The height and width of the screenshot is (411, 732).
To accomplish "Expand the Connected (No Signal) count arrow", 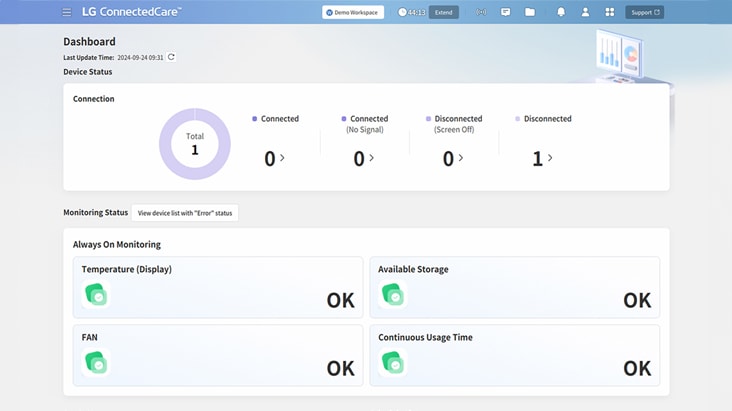I will (372, 158).
